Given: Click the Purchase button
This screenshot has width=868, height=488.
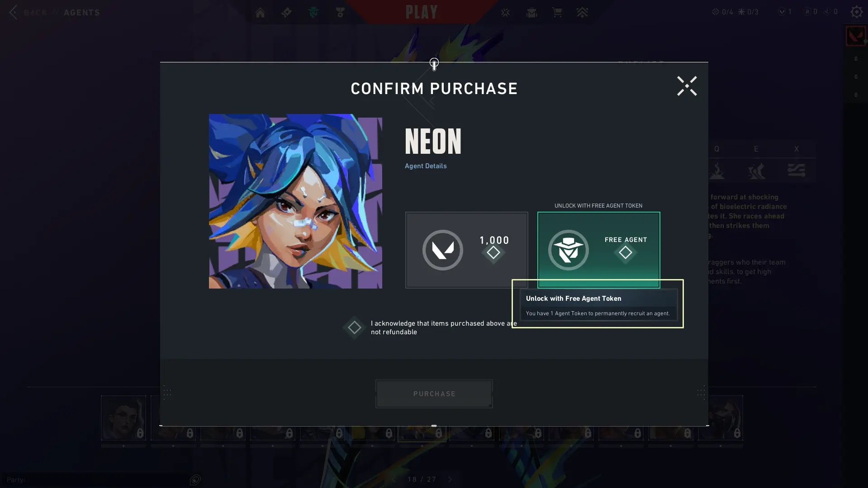Looking at the screenshot, I should click(434, 394).
